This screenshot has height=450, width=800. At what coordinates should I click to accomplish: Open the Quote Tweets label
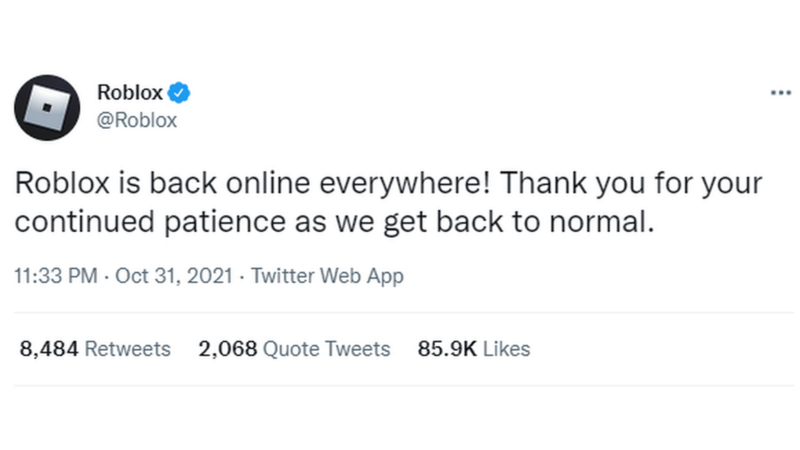pyautogui.click(x=325, y=349)
